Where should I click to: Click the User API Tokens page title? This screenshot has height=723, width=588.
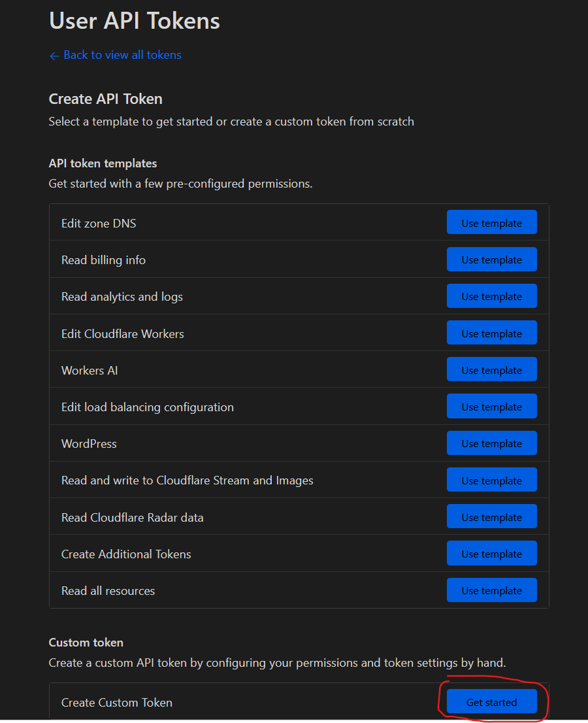[x=134, y=21]
